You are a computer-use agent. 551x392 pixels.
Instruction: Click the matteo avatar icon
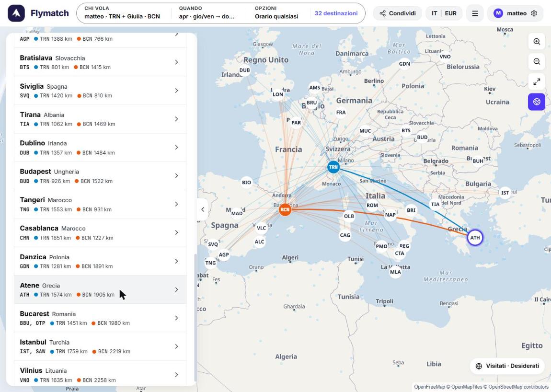tap(498, 13)
